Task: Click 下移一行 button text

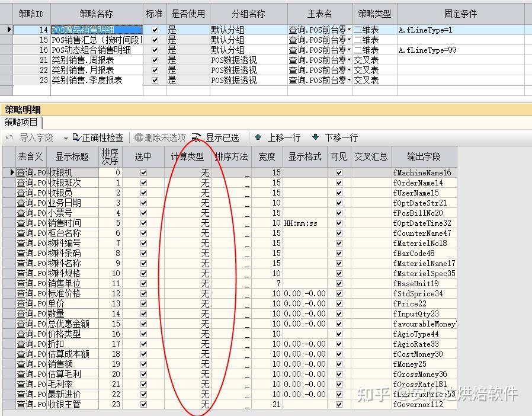Action: (x=341, y=137)
